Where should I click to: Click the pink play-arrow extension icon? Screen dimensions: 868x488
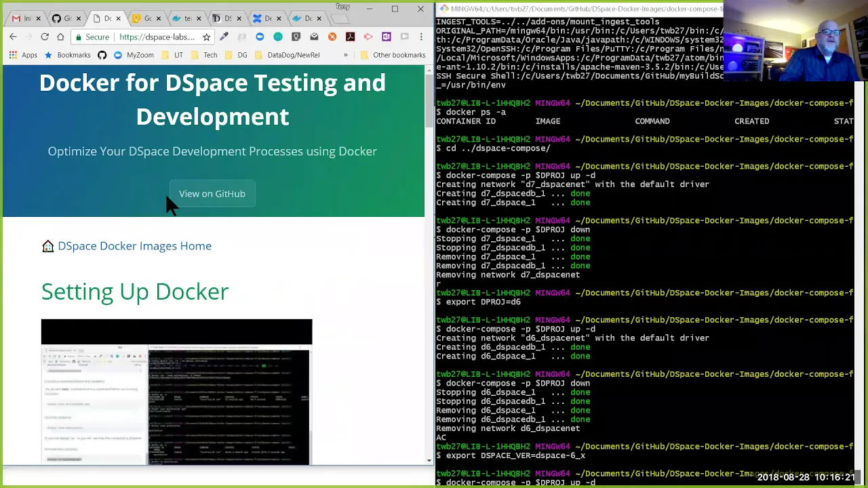368,37
